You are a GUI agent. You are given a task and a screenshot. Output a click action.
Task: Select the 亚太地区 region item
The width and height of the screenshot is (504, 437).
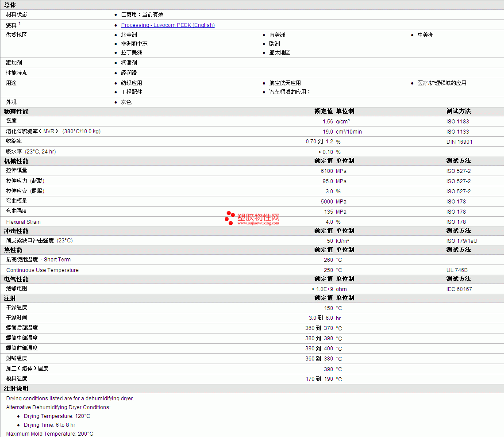pos(280,52)
